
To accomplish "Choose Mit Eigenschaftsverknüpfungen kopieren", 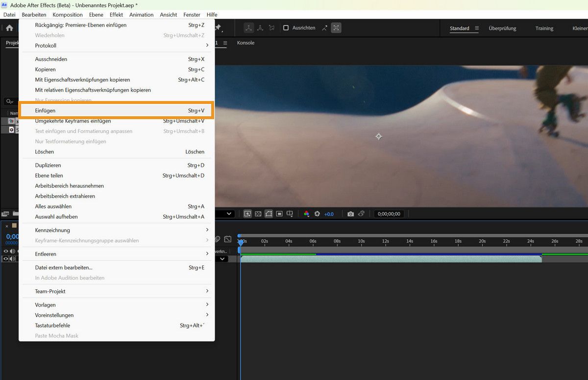I will pyautogui.click(x=117, y=79).
